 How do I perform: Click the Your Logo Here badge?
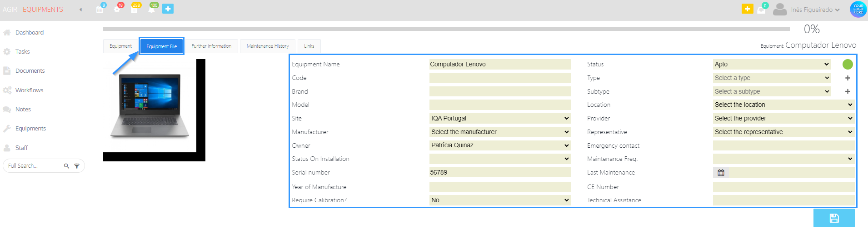(x=858, y=9)
